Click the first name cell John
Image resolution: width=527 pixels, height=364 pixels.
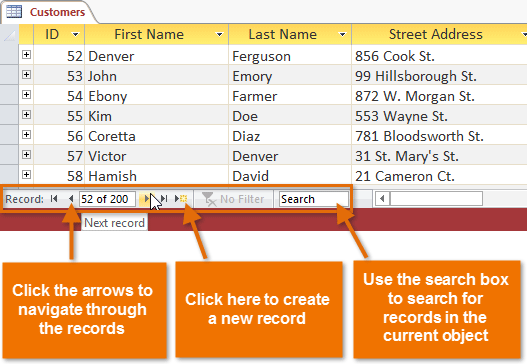156,76
